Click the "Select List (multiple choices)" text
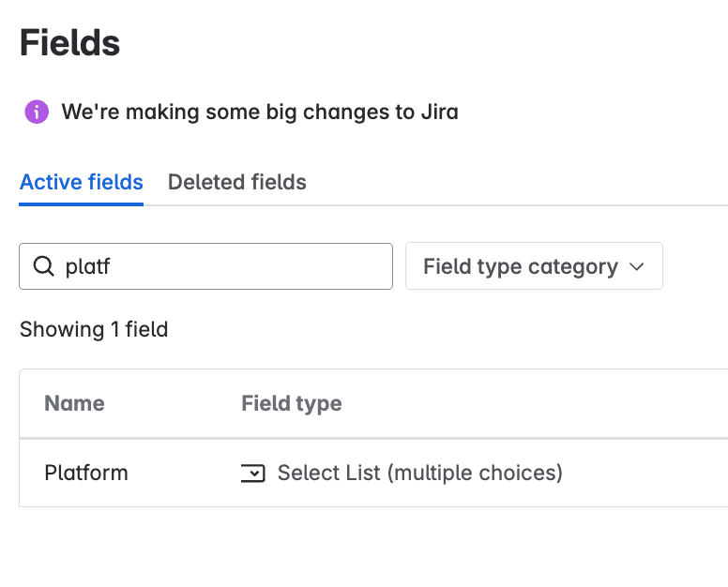The width and height of the screenshot is (728, 587). coord(419,473)
